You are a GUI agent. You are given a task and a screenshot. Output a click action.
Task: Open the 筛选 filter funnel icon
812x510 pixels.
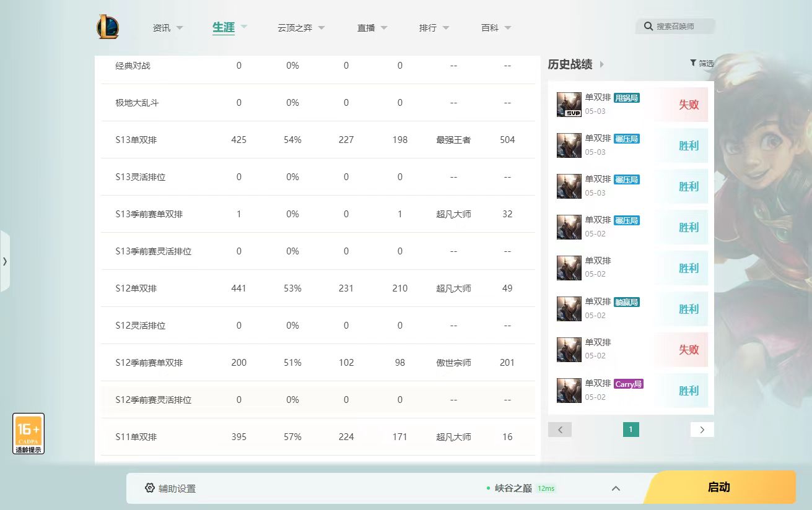tap(693, 63)
